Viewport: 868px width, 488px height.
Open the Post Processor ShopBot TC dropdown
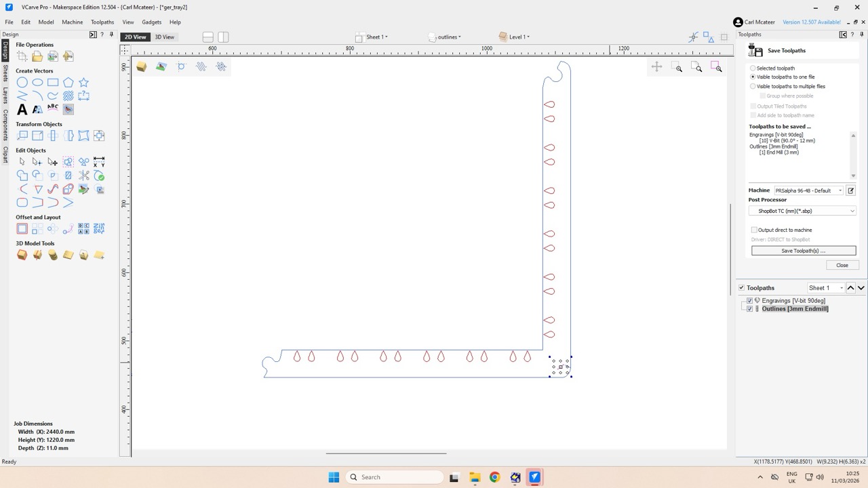click(x=804, y=211)
